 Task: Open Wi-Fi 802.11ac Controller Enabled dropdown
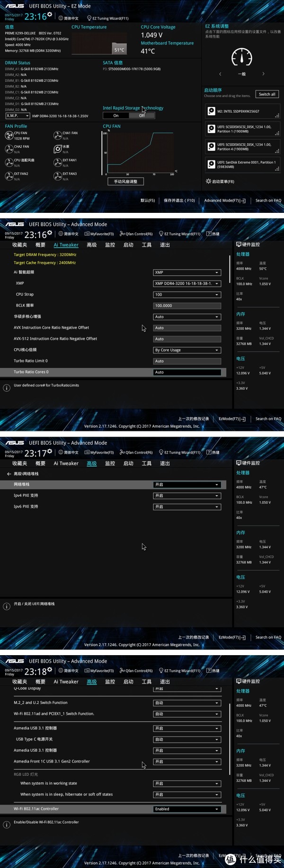click(x=187, y=809)
